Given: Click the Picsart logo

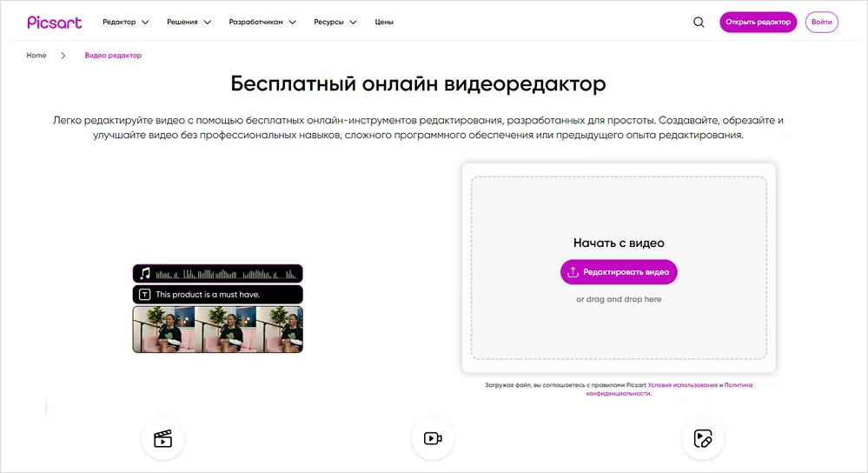Looking at the screenshot, I should pos(54,23).
